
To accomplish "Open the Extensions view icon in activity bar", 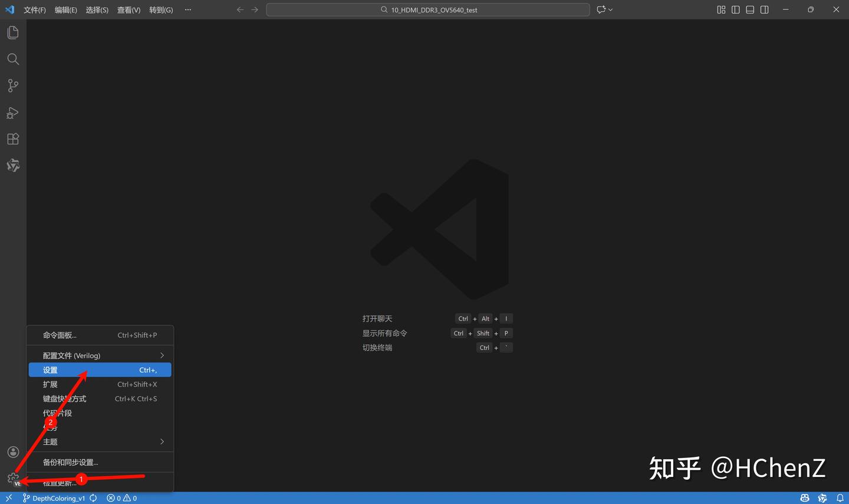I will click(13, 139).
